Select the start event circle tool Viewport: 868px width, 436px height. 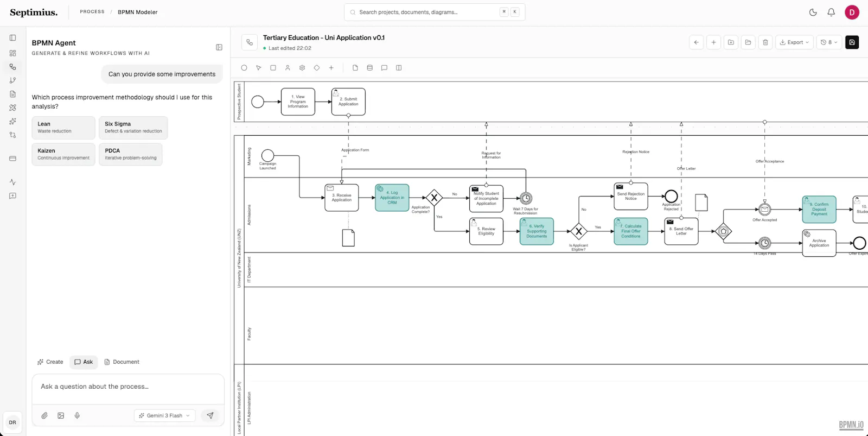[x=244, y=68]
